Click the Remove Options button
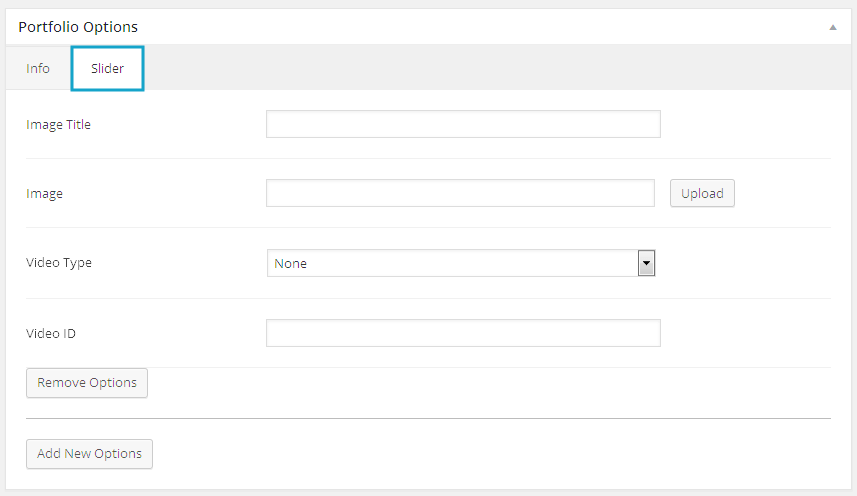Screen dimensions: 857x496 pos(87,383)
